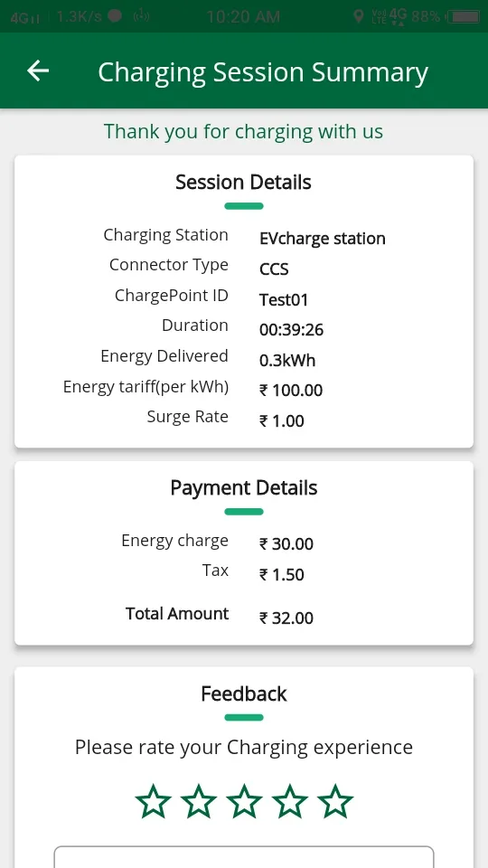Tap the EVcharge station name value
Image resolution: width=488 pixels, height=868 pixels.
click(323, 239)
